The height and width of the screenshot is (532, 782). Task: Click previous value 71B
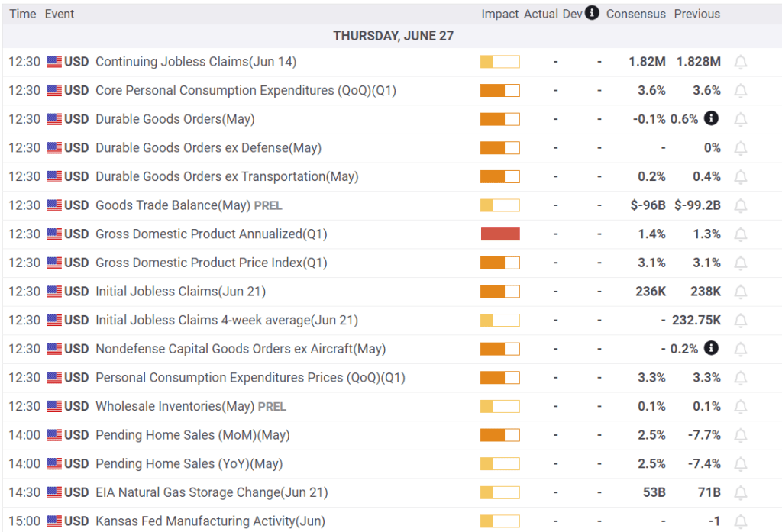click(x=709, y=492)
